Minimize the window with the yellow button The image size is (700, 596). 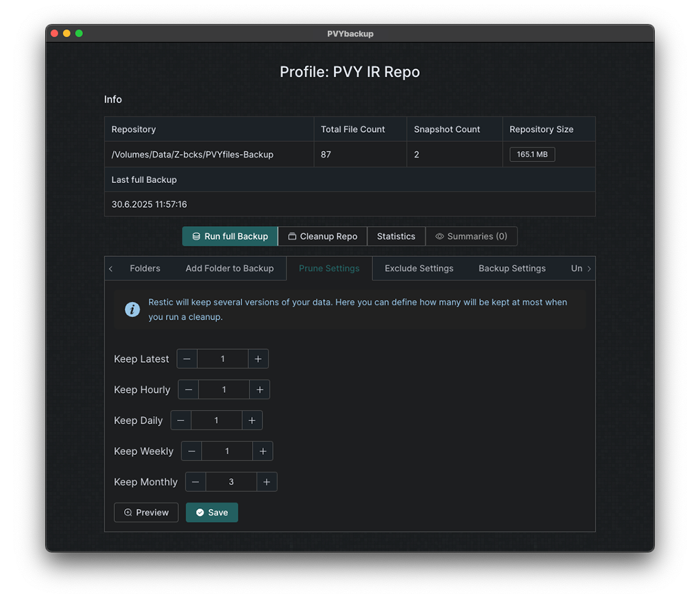coord(67,33)
